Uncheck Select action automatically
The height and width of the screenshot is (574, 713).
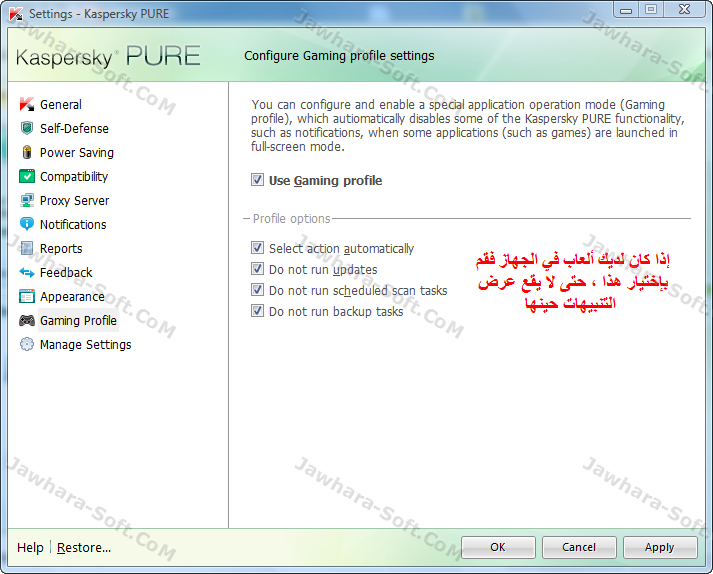click(x=257, y=247)
